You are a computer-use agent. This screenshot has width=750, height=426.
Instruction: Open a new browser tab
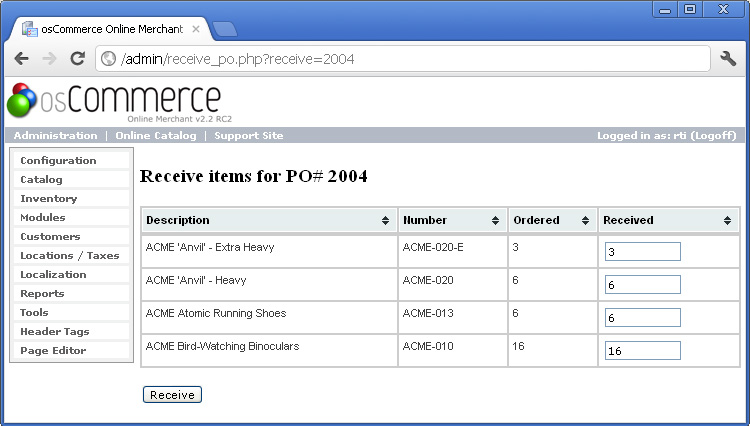224,29
